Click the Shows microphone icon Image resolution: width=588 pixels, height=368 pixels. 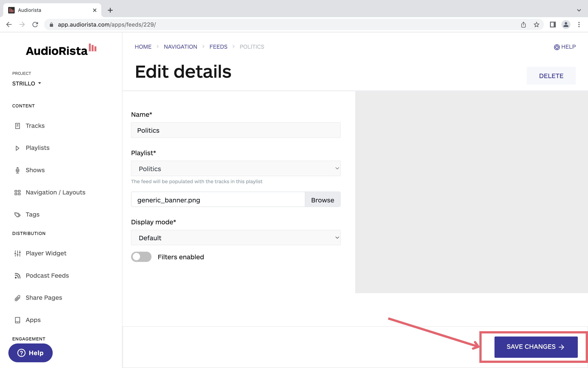click(x=18, y=170)
